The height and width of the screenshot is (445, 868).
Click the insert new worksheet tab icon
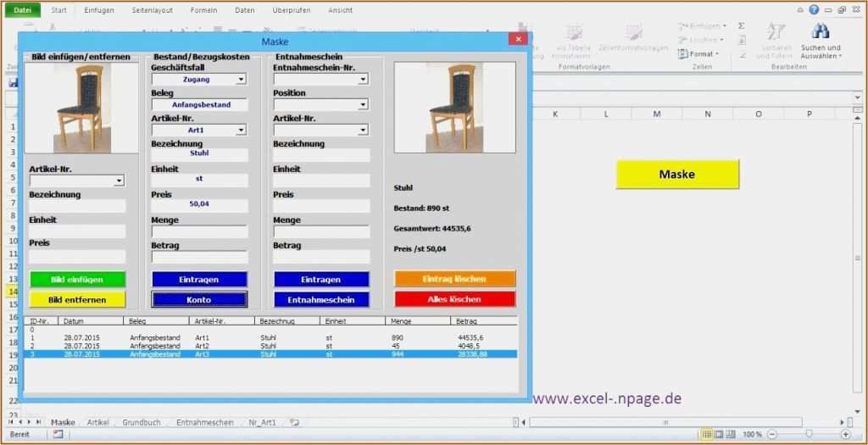pos(294,422)
